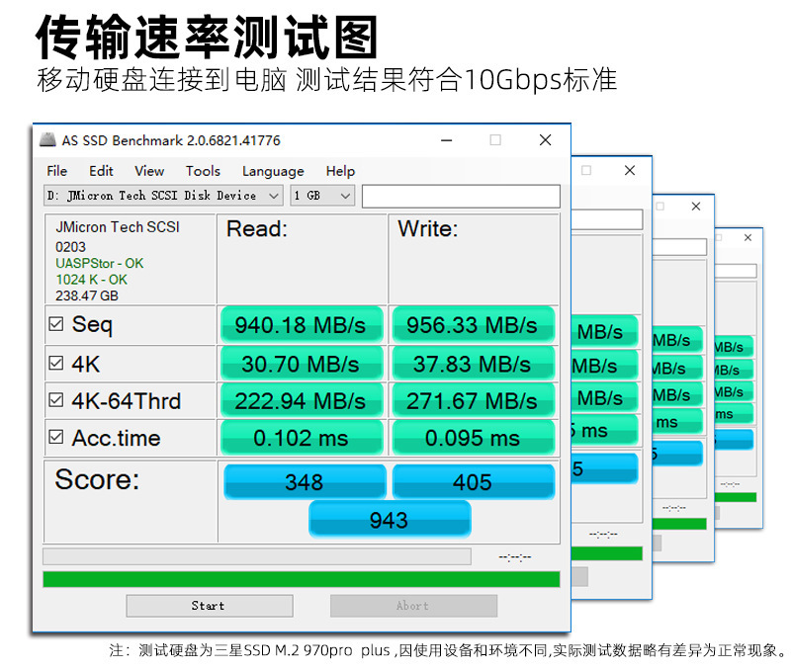The width and height of the screenshot is (791, 672).
Task: Toggle the 4K test checkbox
Action: [x=56, y=363]
